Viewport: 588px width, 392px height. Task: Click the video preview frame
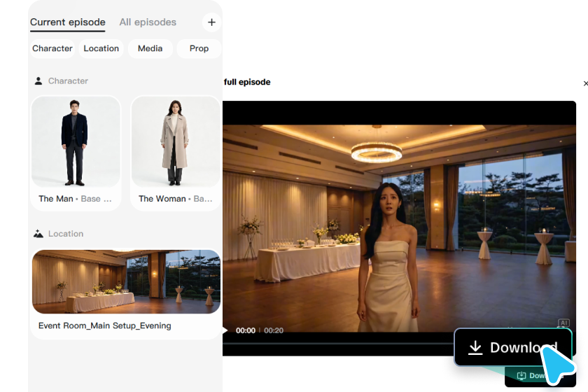tap(400, 228)
